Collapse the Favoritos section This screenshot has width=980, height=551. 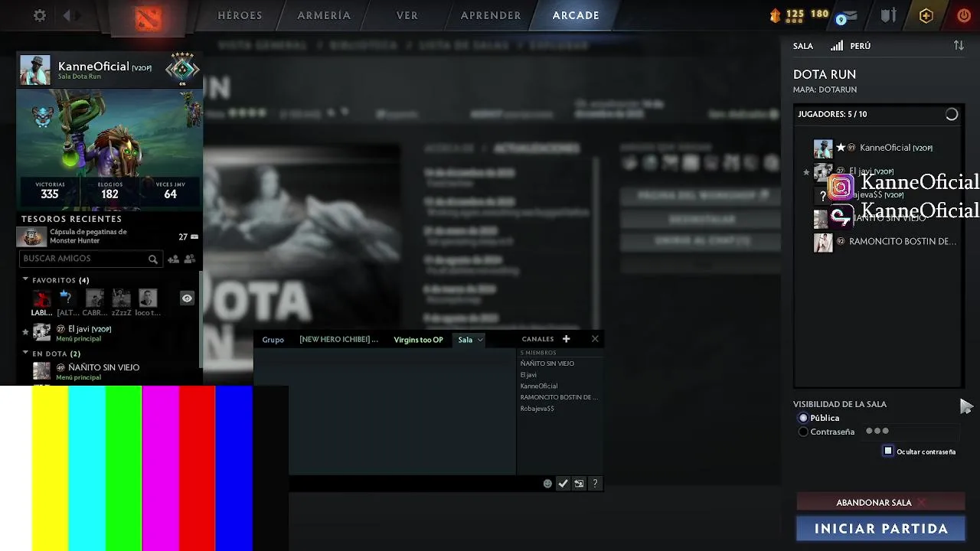pos(25,280)
